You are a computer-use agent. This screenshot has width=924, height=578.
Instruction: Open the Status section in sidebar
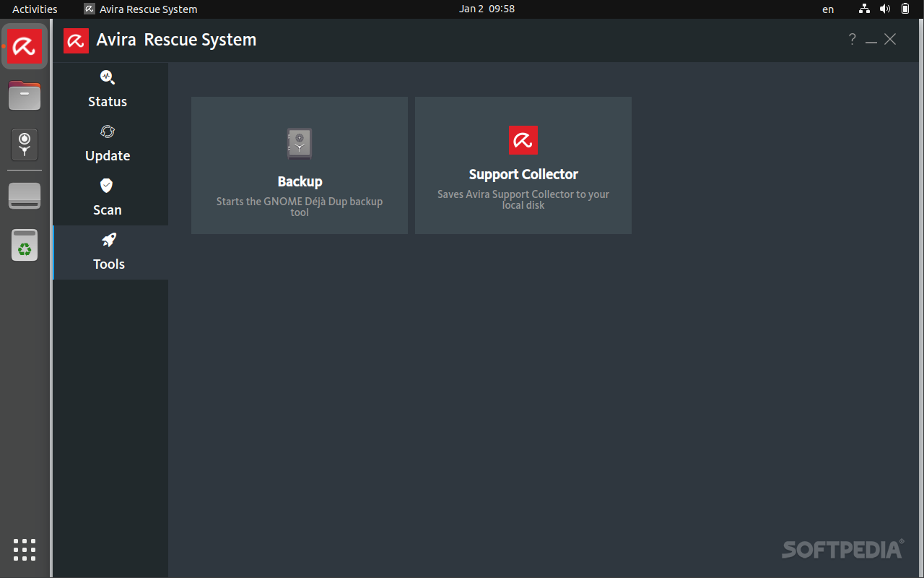click(x=110, y=90)
